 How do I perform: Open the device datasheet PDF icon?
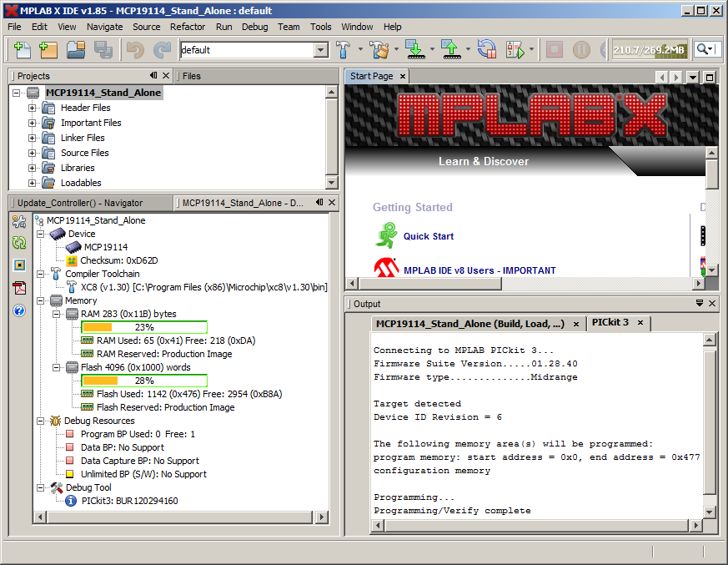19,288
